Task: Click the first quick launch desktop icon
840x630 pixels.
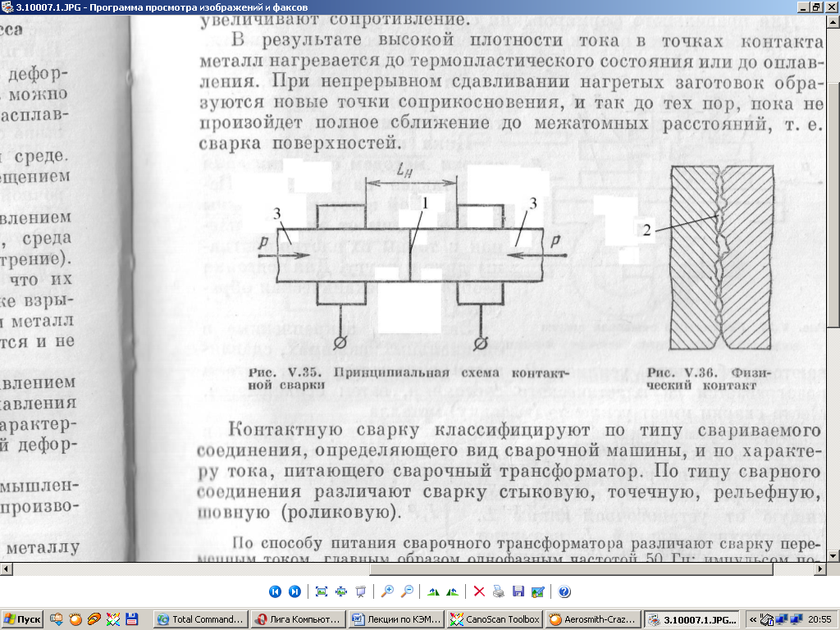Action: click(x=57, y=619)
